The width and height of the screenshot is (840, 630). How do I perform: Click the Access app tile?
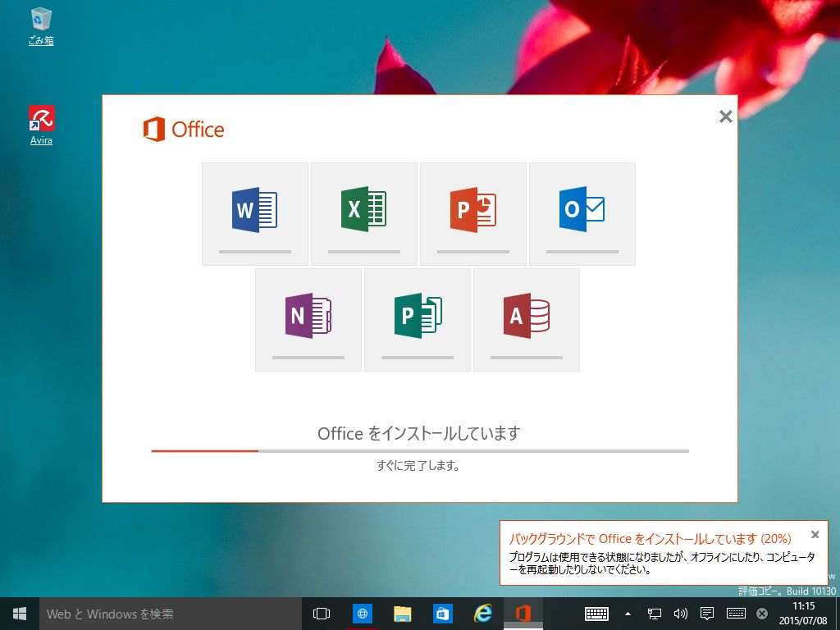tap(527, 320)
